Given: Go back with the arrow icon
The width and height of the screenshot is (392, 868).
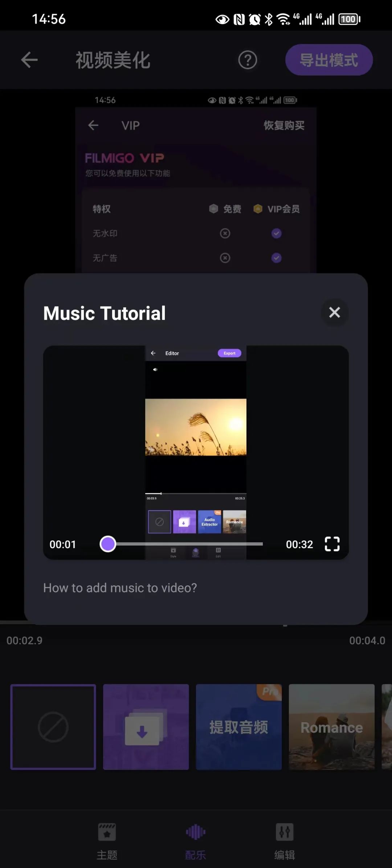Looking at the screenshot, I should 29,60.
